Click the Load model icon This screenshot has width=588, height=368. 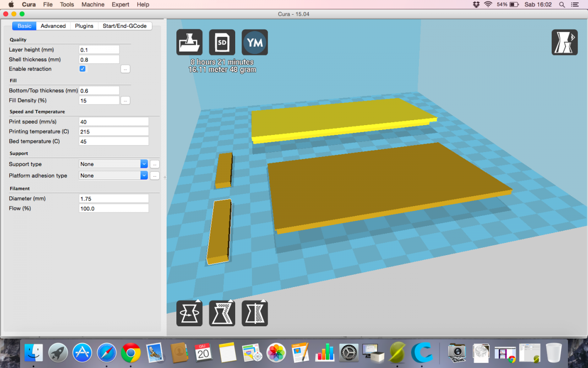[189, 43]
